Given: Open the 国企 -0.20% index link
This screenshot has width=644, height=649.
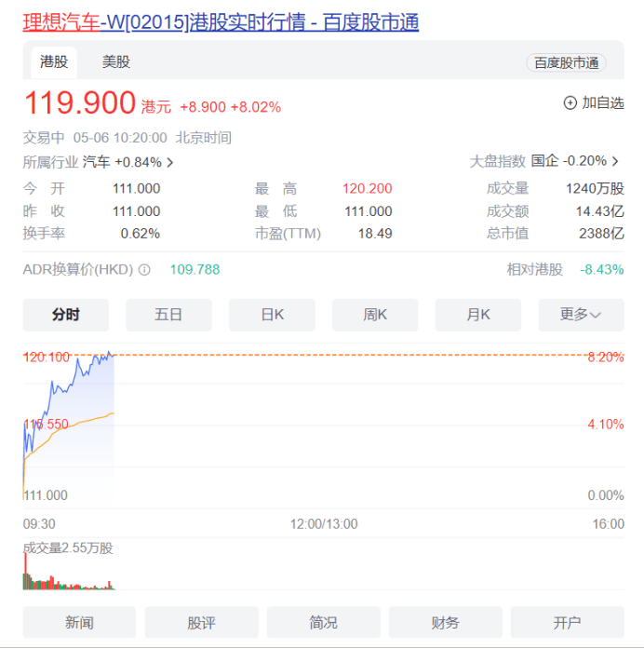Looking at the screenshot, I should (569, 160).
